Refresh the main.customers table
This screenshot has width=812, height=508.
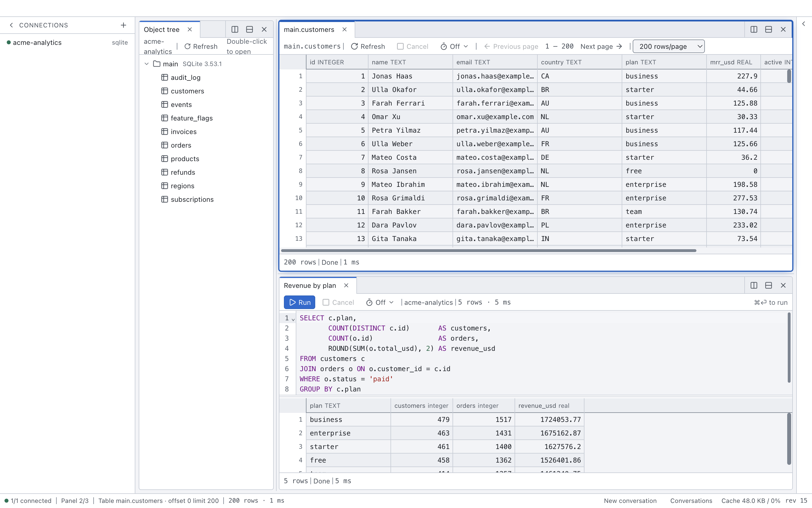[x=368, y=47]
